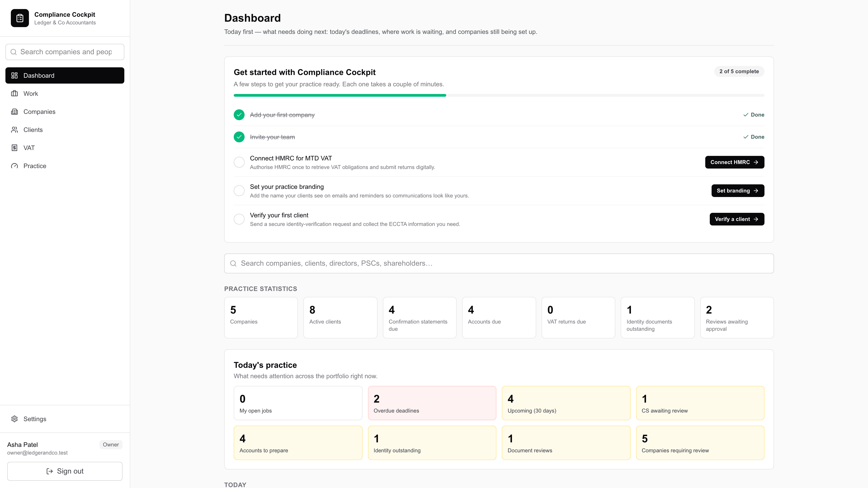
Task: Open the Identity outstanding tile
Action: tap(432, 443)
